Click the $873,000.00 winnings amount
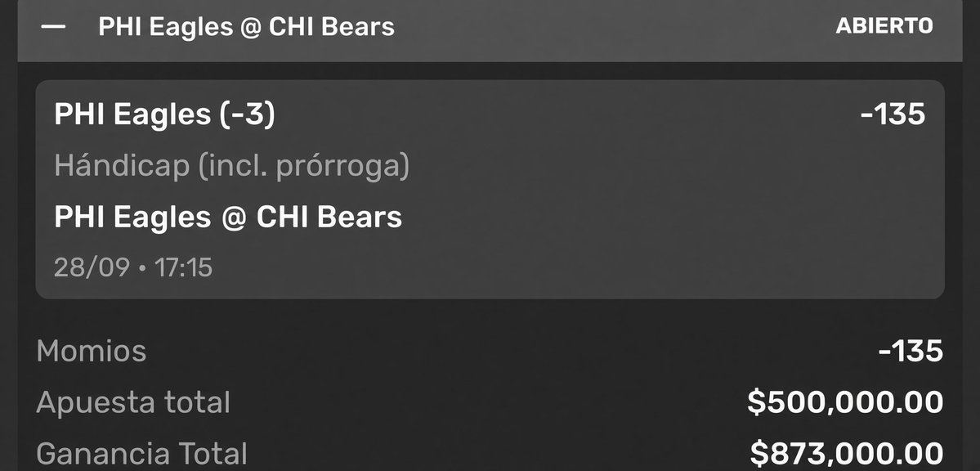The image size is (980, 471). point(846,454)
